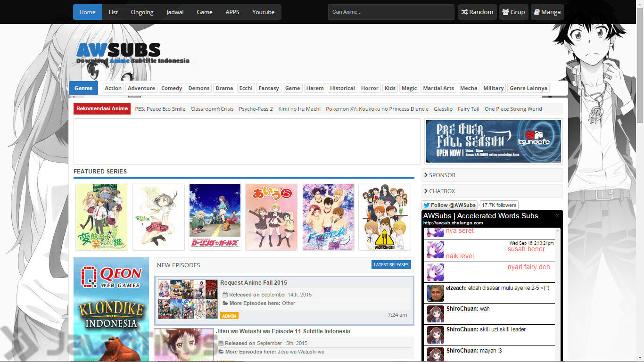Select the Game genre tag
The height and width of the screenshot is (362, 644).
(x=292, y=88)
